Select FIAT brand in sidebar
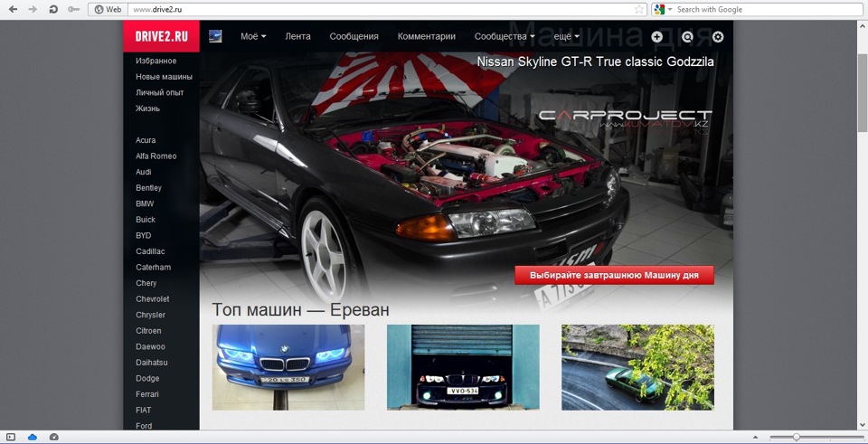 [x=144, y=411]
